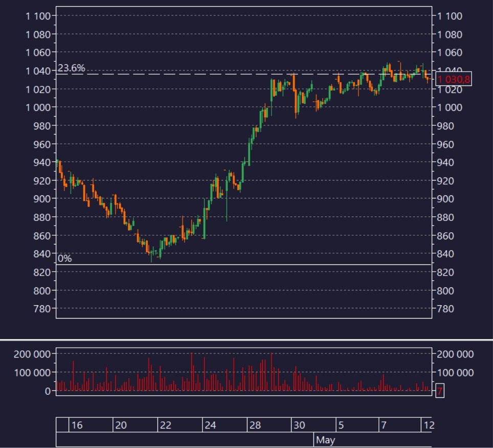Click the May month label on timeline
Image resolution: width=493 pixels, height=448 pixels.
[325, 440]
